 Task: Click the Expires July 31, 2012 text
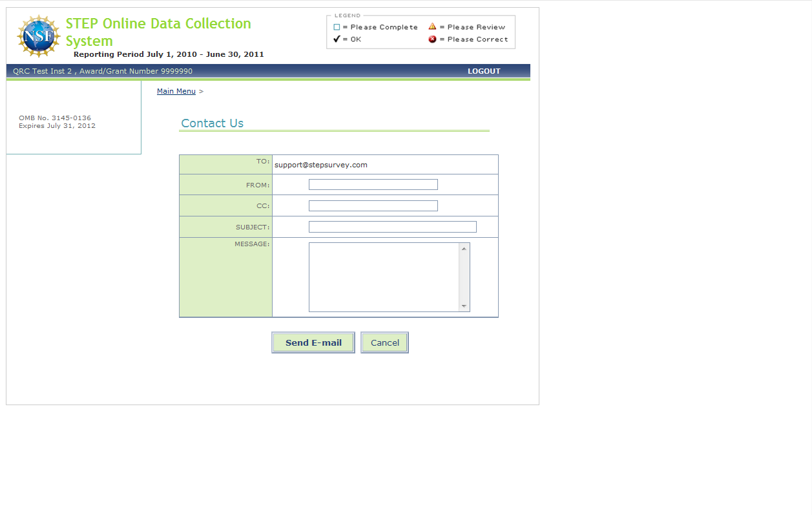57,126
